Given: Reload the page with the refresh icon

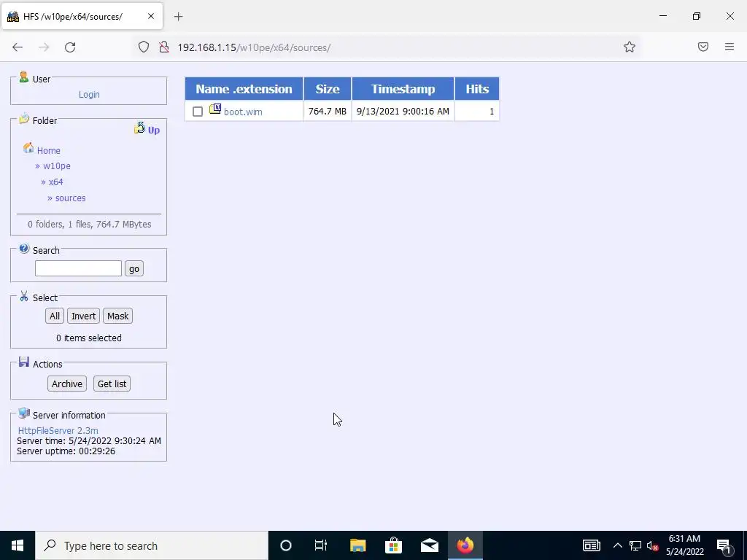Looking at the screenshot, I should tap(70, 47).
